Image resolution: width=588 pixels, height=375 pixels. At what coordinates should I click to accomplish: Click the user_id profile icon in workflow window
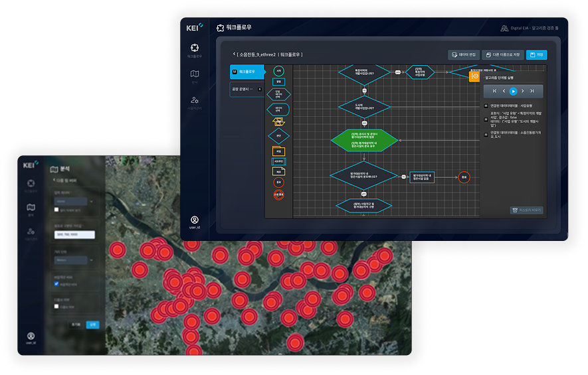click(x=195, y=220)
